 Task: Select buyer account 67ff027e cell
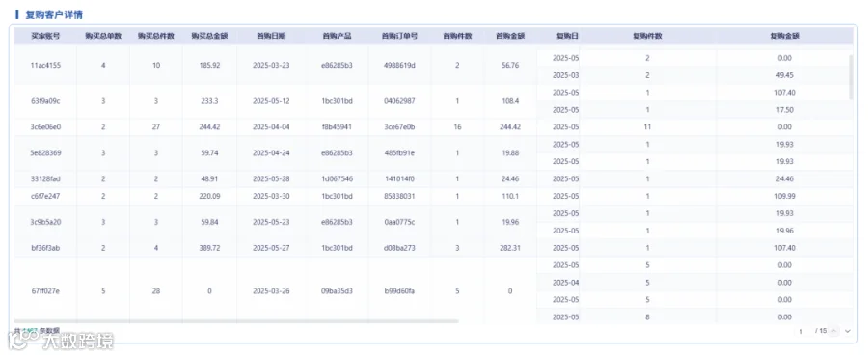[45, 290]
